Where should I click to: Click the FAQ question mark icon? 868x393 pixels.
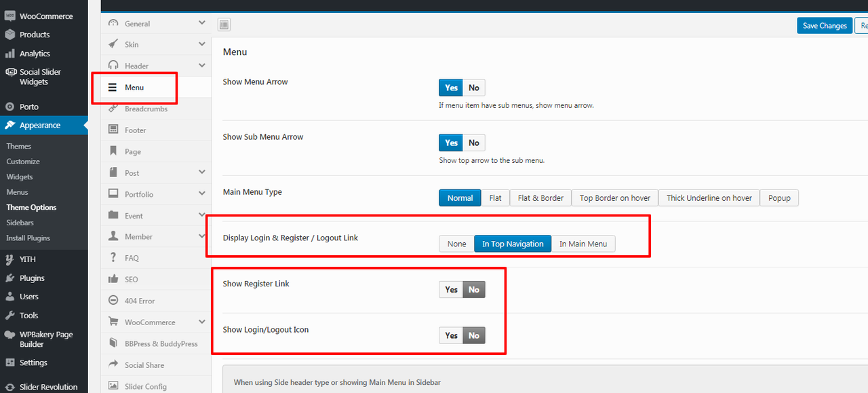tap(113, 258)
